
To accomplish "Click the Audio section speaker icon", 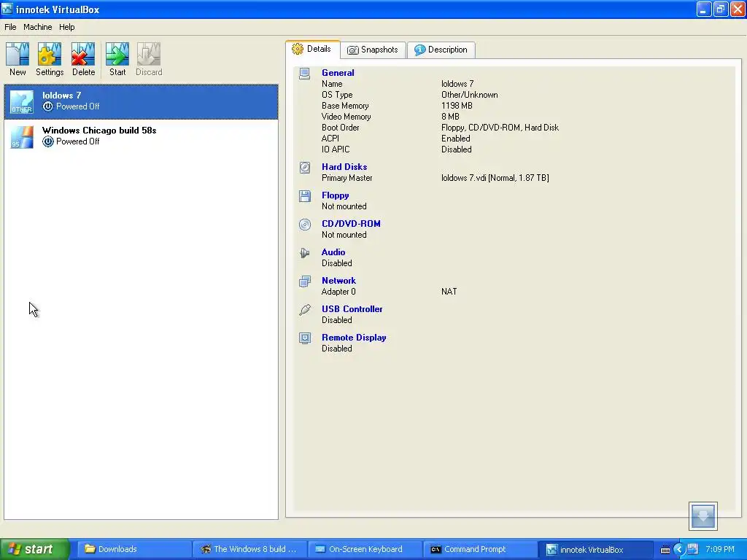I will coord(305,253).
